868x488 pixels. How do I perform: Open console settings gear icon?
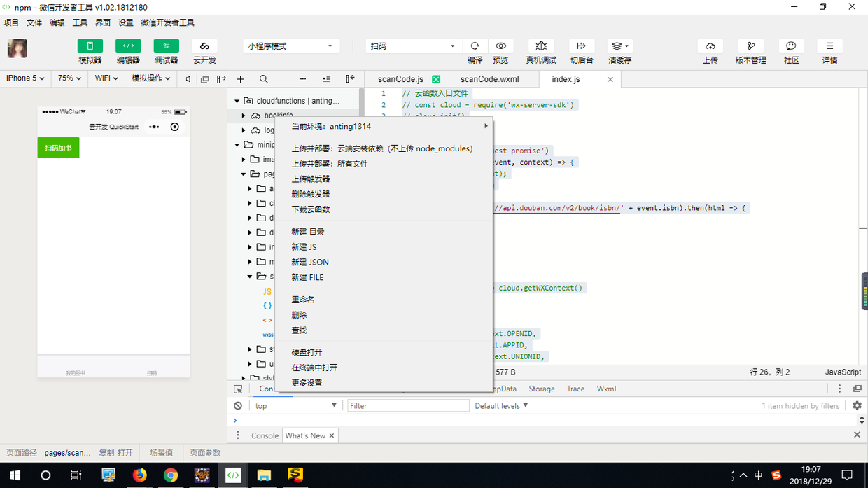[x=857, y=406]
